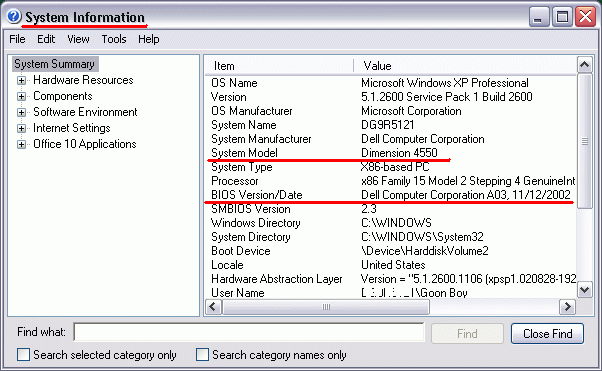Select the Boot Device row
Image resolution: width=602 pixels, height=371 pixels.
[391, 251]
